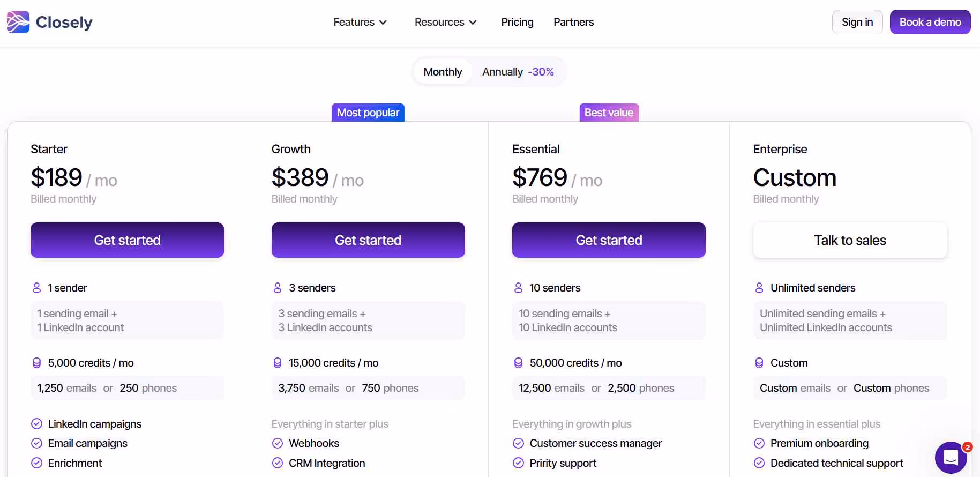The height and width of the screenshot is (477, 980).
Task: Click 'Everything in starter plus' text
Action: (x=330, y=424)
